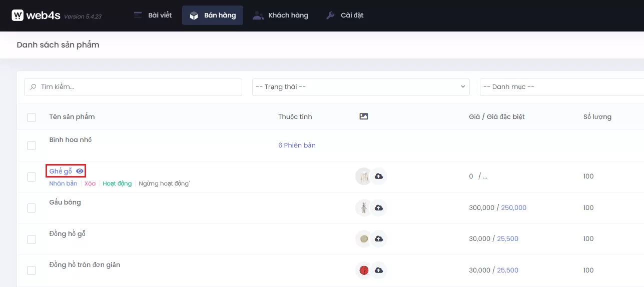Click cloud upload icon in Đồng hồ gỗ row
The height and width of the screenshot is (287, 644).
coord(379,239)
